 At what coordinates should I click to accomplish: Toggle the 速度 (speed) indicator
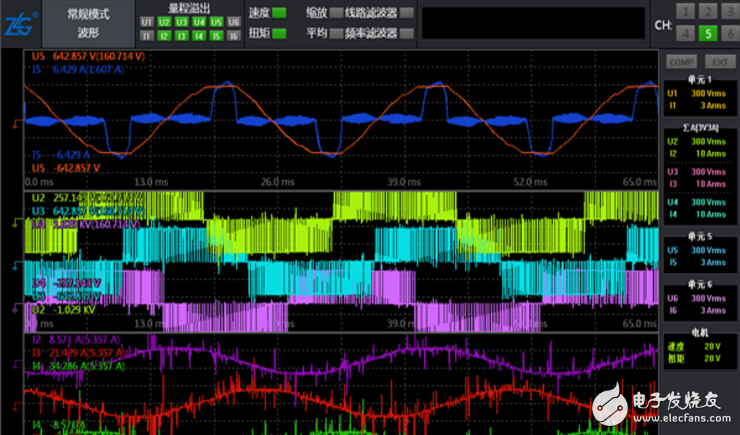[278, 13]
